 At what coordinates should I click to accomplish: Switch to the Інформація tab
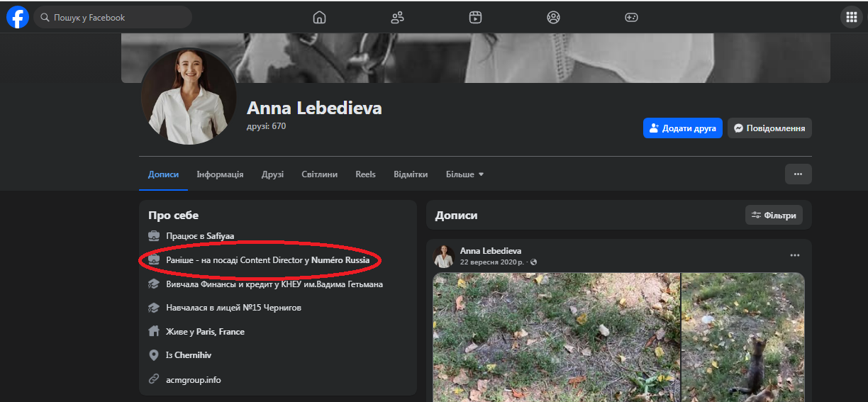pos(220,174)
